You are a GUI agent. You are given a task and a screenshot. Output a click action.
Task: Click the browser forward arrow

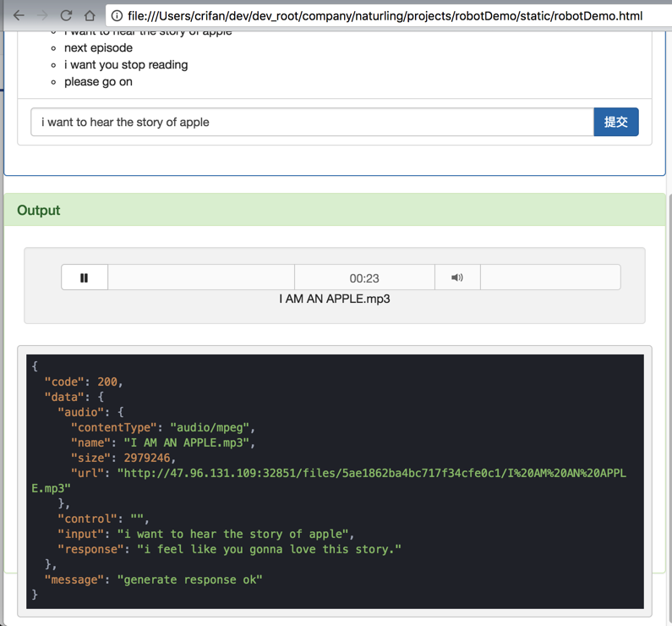(x=42, y=15)
